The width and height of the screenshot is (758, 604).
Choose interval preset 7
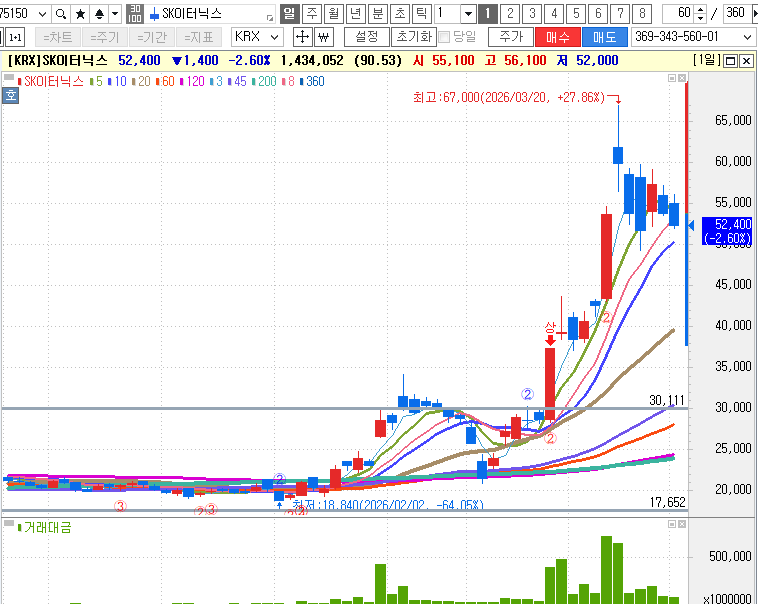620,14
